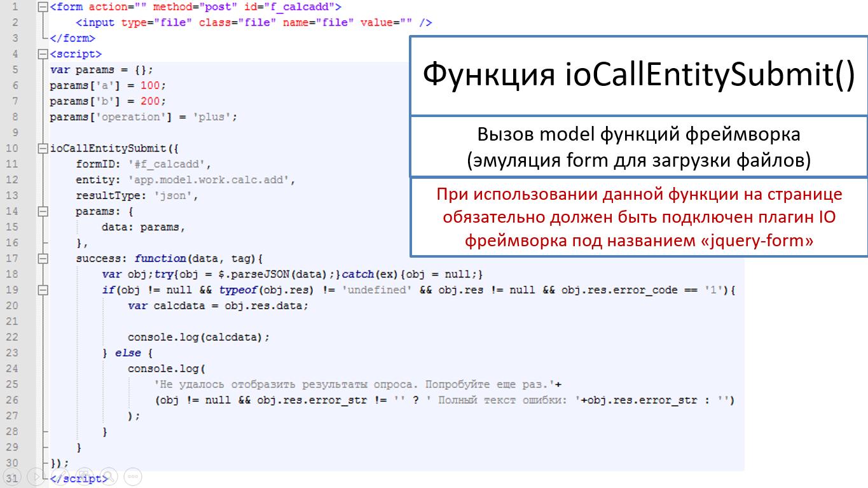Collapse the if statement fold on line 19
This screenshot has height=488, width=868.
[x=43, y=289]
